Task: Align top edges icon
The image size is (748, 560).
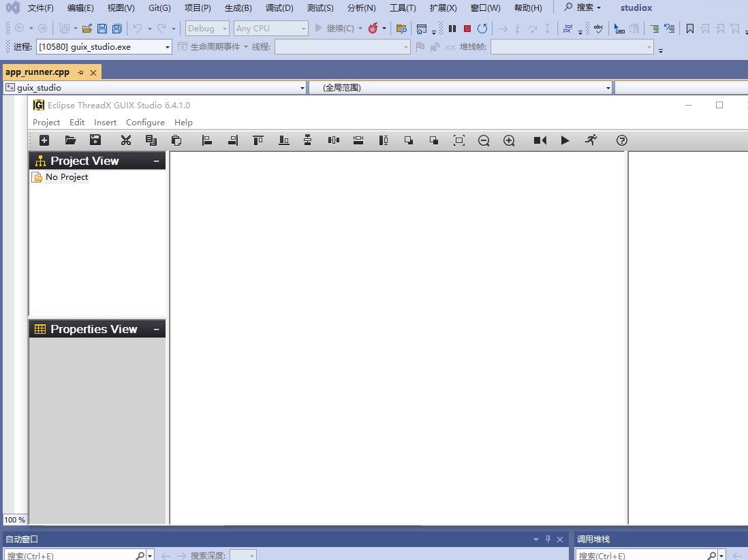Action: tap(258, 140)
